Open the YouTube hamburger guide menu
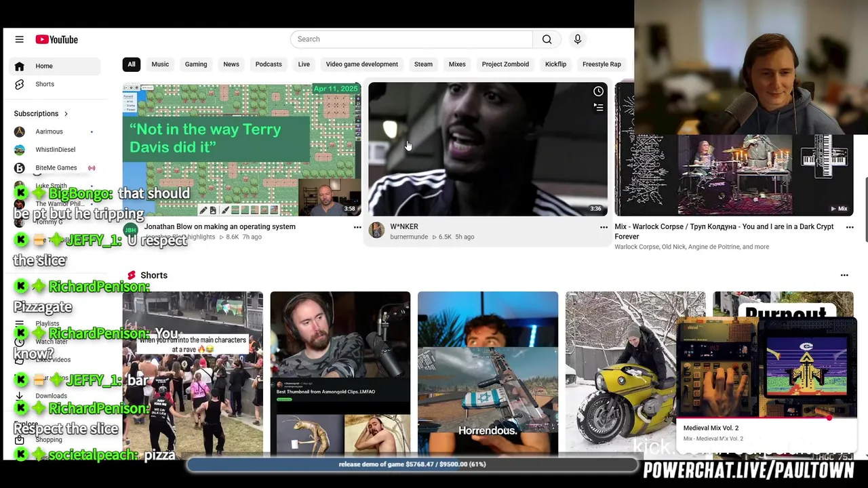Viewport: 868px width, 488px height. 19,39
